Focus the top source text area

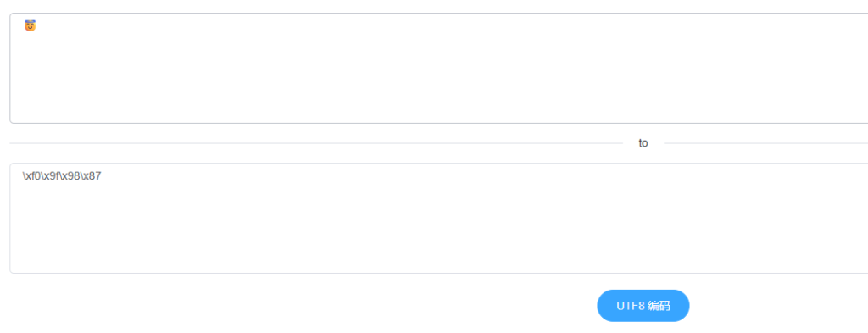[438, 68]
